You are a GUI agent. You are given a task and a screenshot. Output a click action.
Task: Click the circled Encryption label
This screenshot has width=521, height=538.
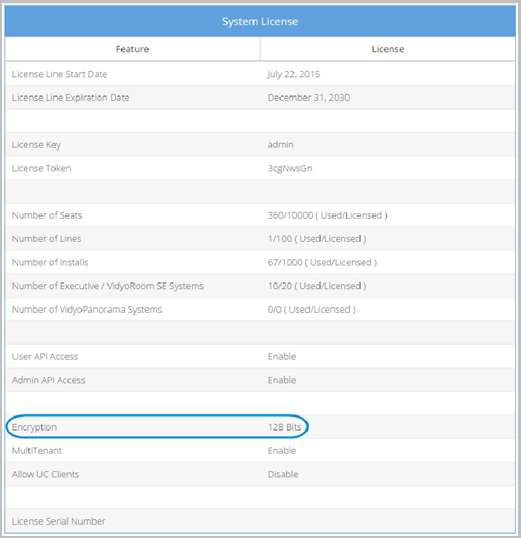pyautogui.click(x=34, y=428)
